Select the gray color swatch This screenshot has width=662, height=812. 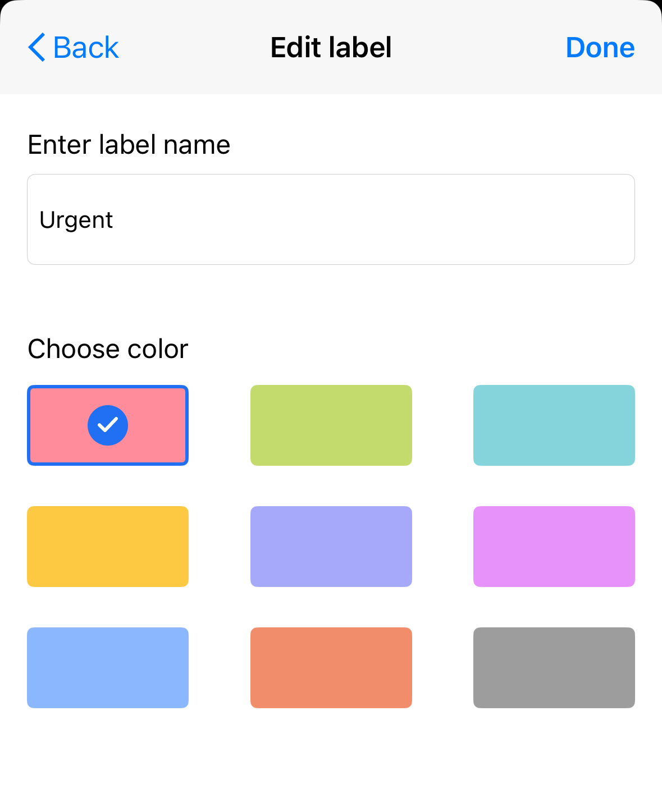click(554, 667)
